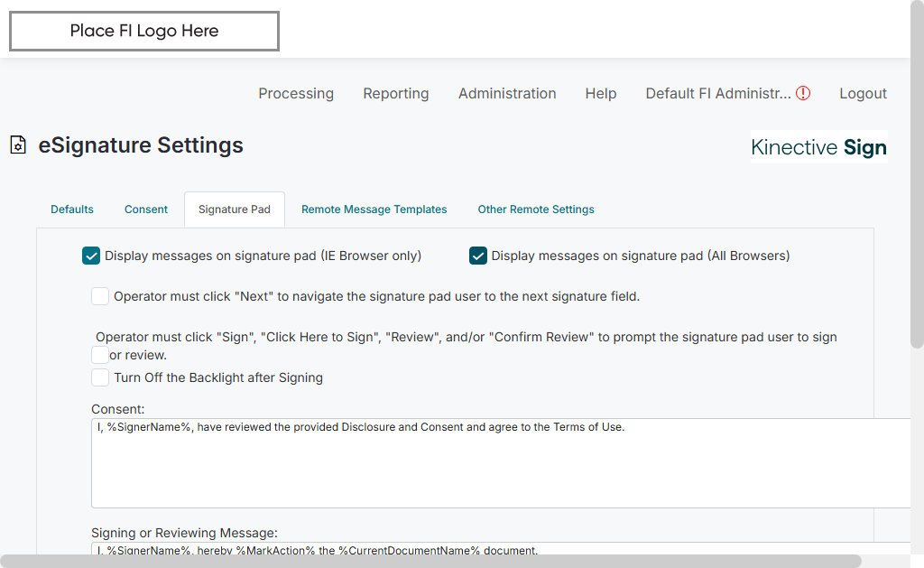Open the Help menu
This screenshot has height=568, width=924.
(x=601, y=93)
